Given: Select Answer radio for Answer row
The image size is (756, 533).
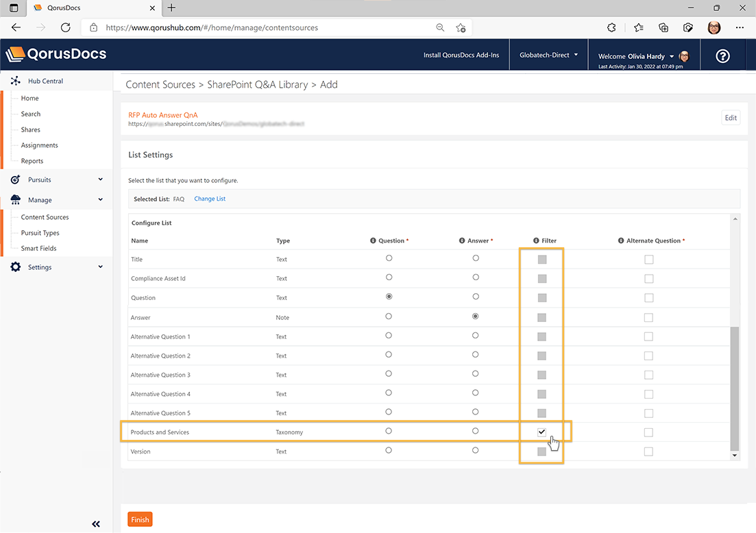Looking at the screenshot, I should (x=476, y=316).
